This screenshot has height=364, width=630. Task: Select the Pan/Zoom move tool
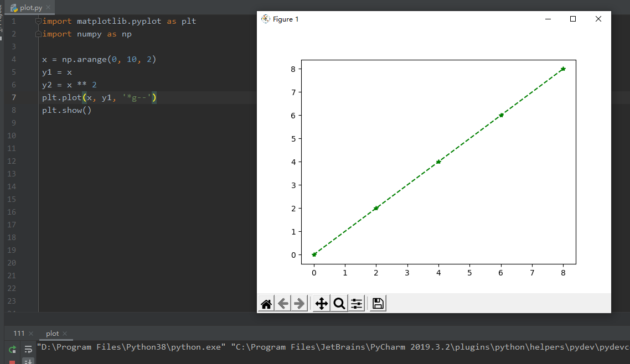[321, 303]
